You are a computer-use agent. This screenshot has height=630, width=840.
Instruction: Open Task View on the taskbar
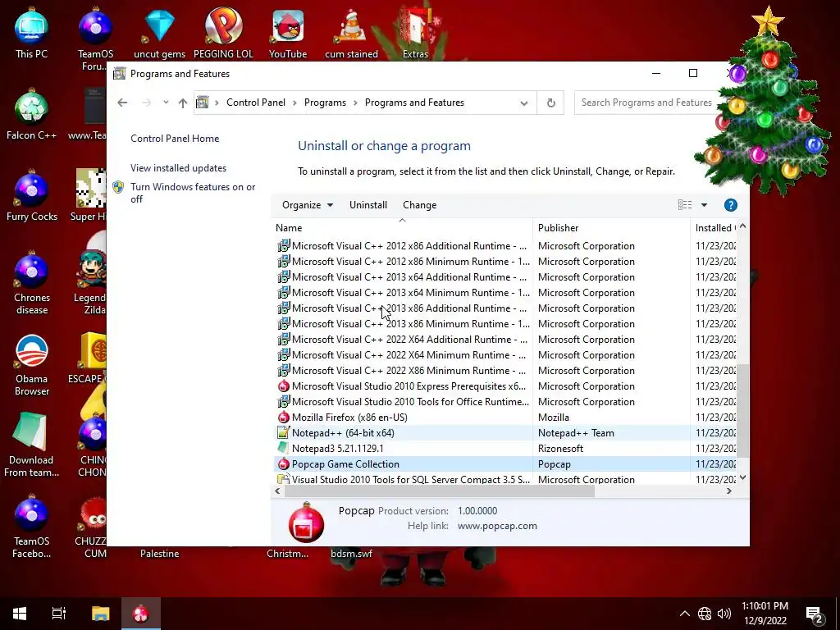(59, 614)
